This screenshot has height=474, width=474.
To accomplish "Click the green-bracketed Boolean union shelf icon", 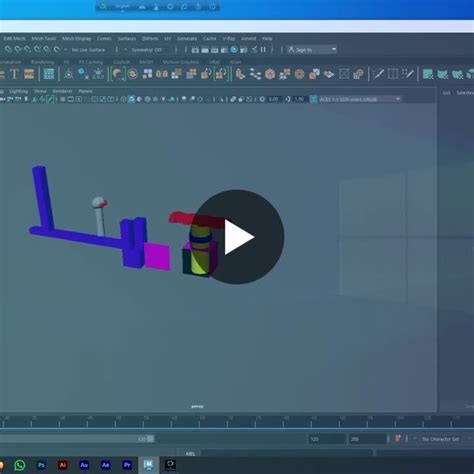I will (118, 74).
